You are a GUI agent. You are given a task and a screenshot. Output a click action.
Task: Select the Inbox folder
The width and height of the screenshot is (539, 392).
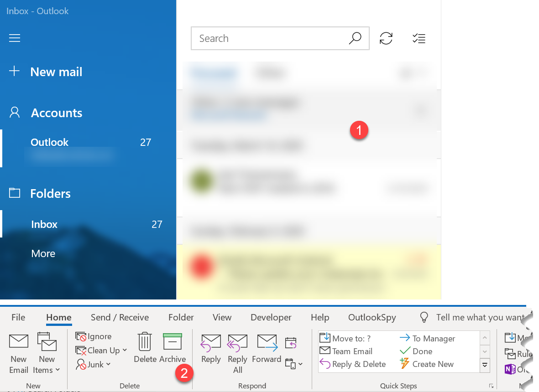coord(88,224)
